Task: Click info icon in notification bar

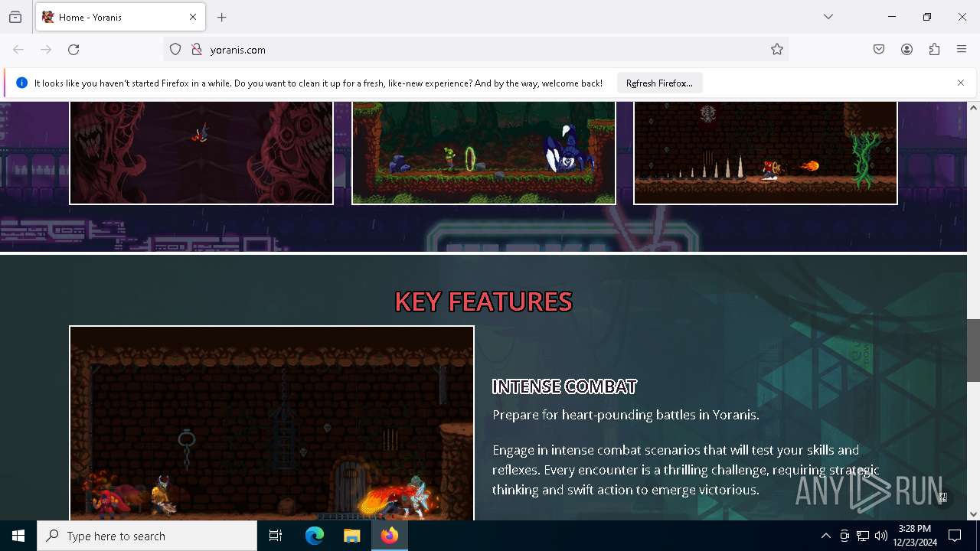Action: tap(21, 83)
